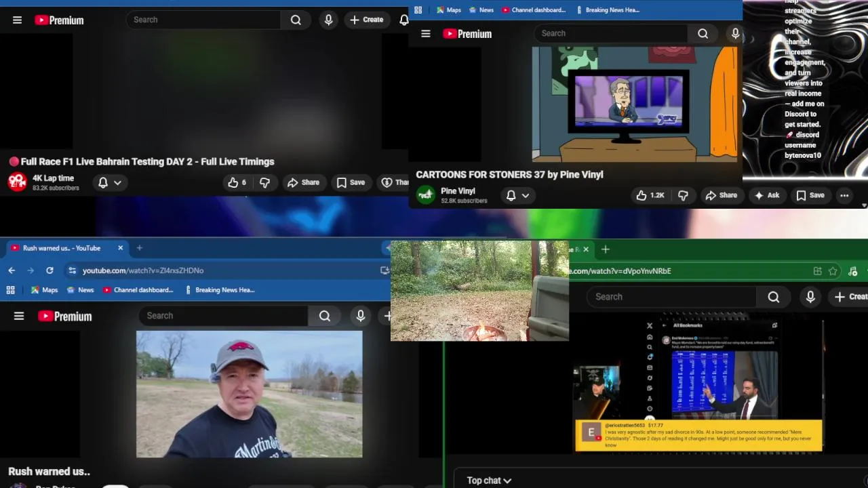This screenshot has width=868, height=488.
Task: Open the News bookmark in the Pine Vinyl window
Action: (481, 10)
